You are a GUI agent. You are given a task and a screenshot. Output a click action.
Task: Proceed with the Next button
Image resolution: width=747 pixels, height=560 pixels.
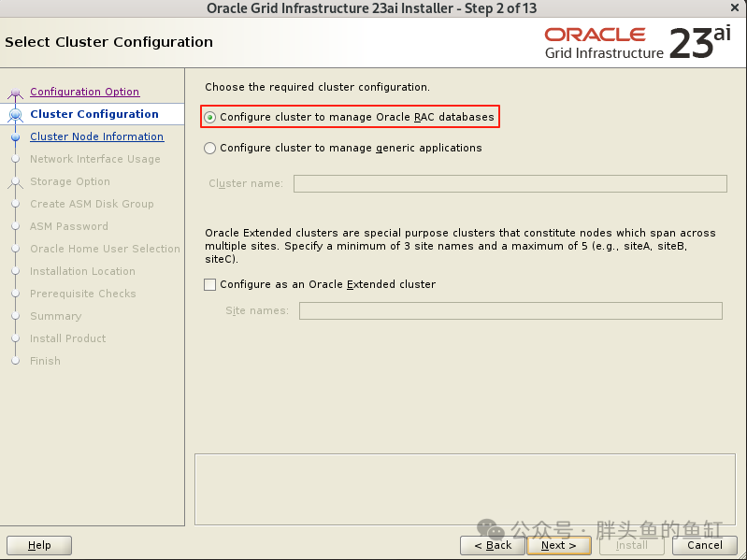pyautogui.click(x=559, y=545)
